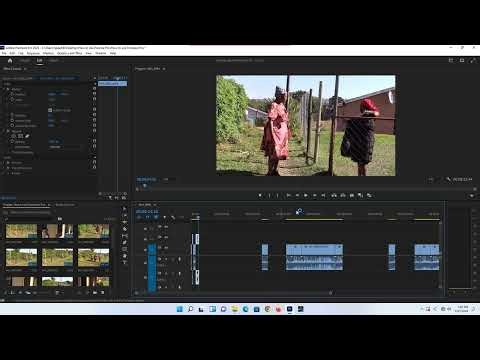
Task: Open the Markers menu
Action: tap(48, 53)
